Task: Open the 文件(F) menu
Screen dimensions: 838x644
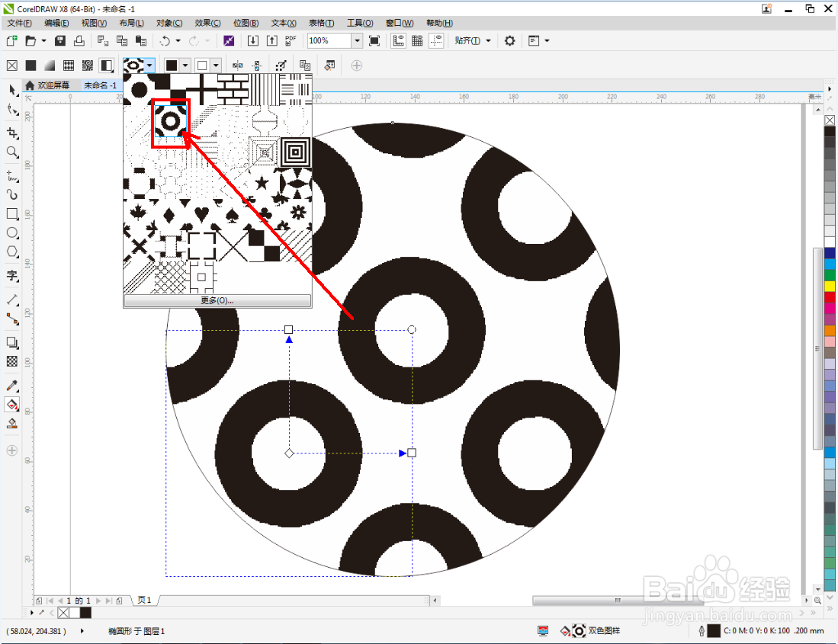Action: 19,23
